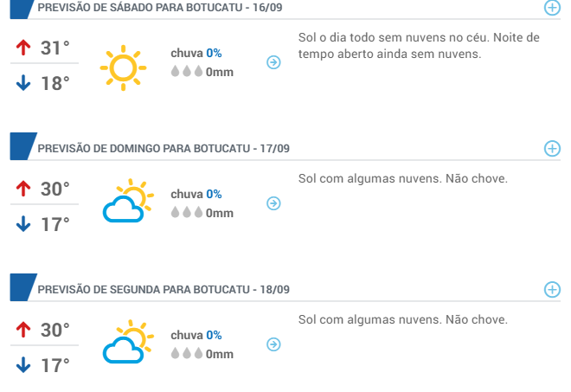The image size is (571, 392).
Task: Click the partly cloudy icon for Monday
Action: [126, 343]
